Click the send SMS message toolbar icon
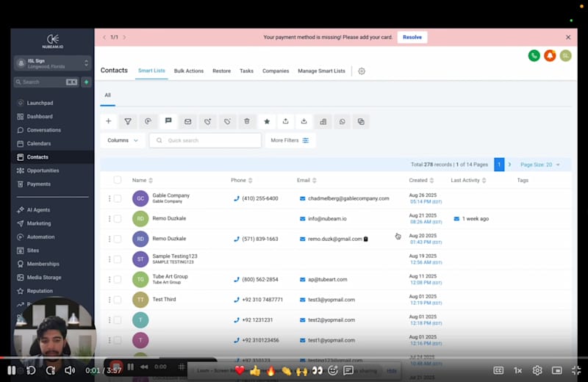Screen dimensions: 588x382 point(168,120)
